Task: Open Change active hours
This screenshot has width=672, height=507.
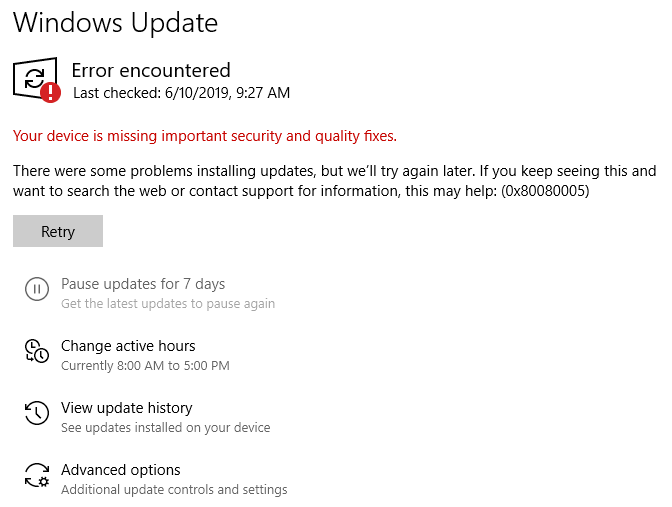Action: point(128,346)
